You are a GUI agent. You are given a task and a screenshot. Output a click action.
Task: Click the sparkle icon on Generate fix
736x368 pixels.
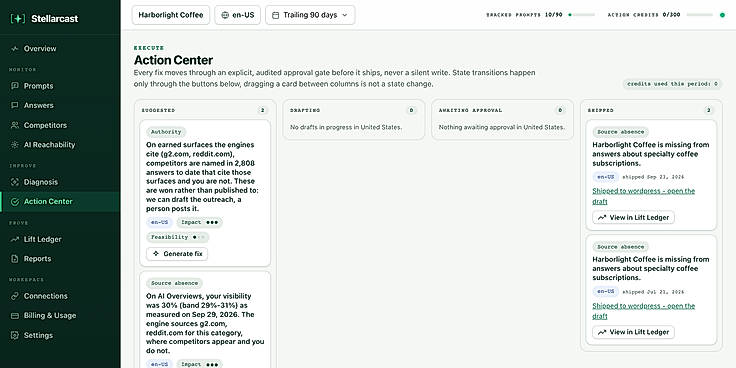coord(156,254)
